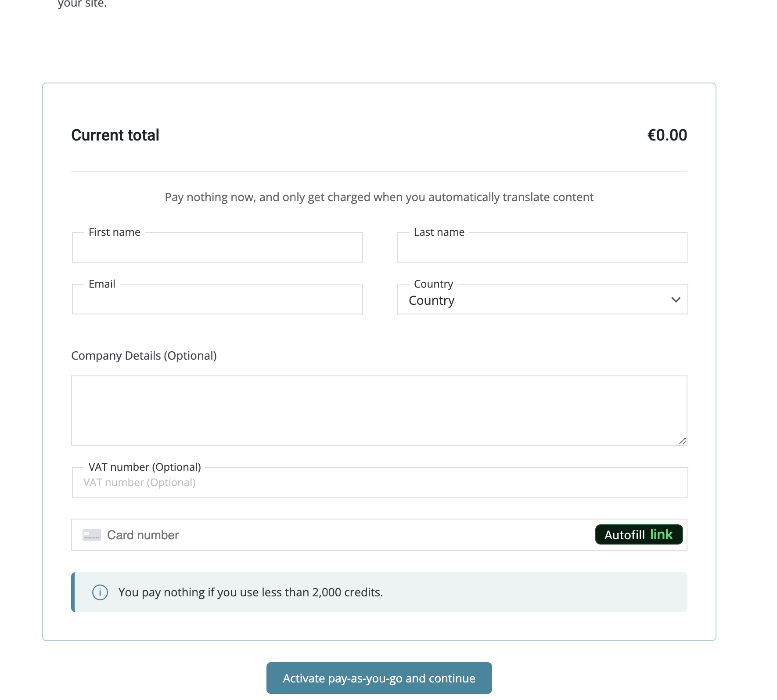Grab the textarea resize handle corner
This screenshot has width=777, height=700.
click(682, 441)
